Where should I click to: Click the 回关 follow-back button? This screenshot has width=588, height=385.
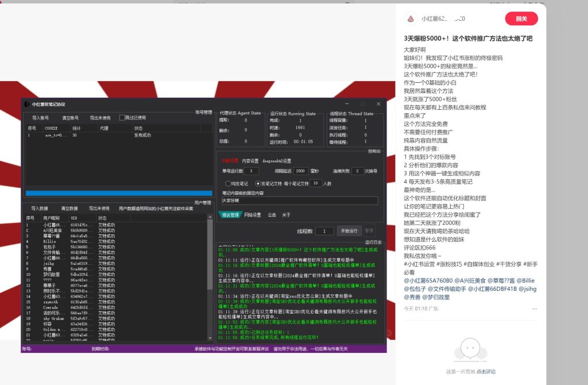[521, 18]
